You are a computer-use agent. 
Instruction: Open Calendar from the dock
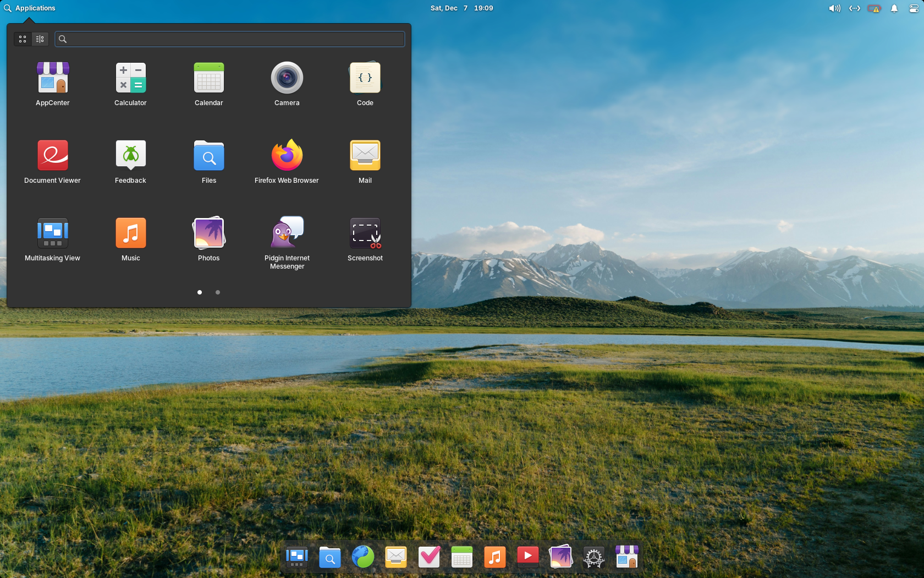click(462, 557)
